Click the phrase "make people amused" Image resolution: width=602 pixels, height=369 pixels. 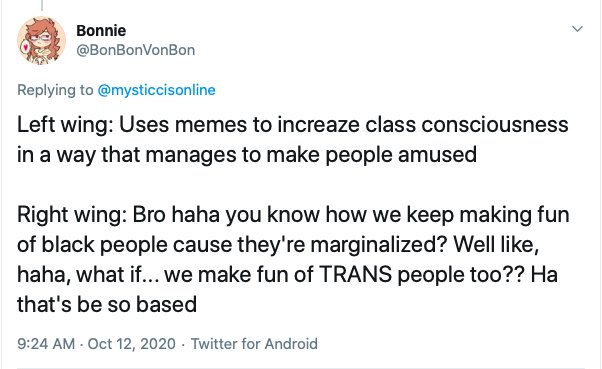(372, 156)
